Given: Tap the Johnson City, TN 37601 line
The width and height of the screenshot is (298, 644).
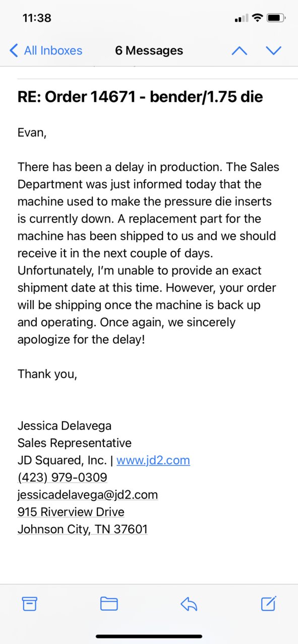Looking at the screenshot, I should click(x=83, y=529).
